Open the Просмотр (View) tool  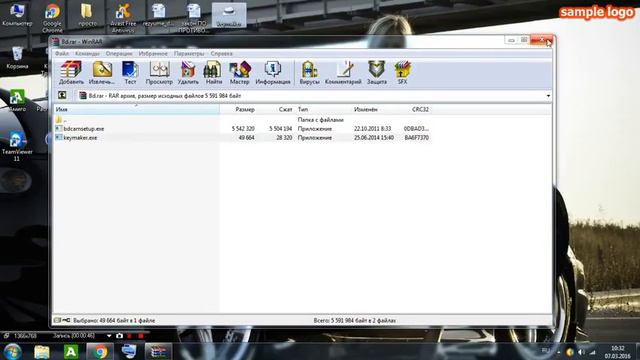click(159, 73)
